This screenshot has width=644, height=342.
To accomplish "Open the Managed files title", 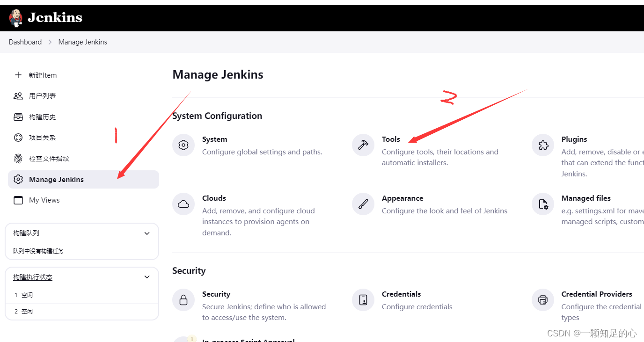I will tap(586, 198).
